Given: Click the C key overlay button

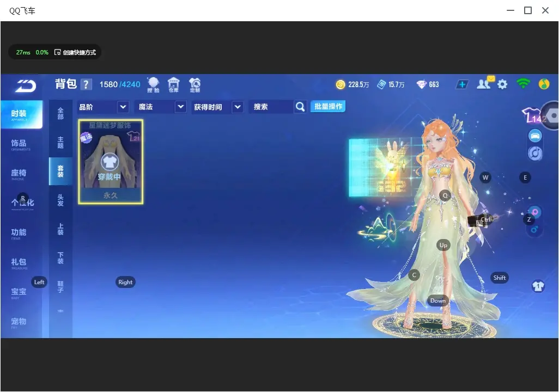Looking at the screenshot, I should (414, 275).
